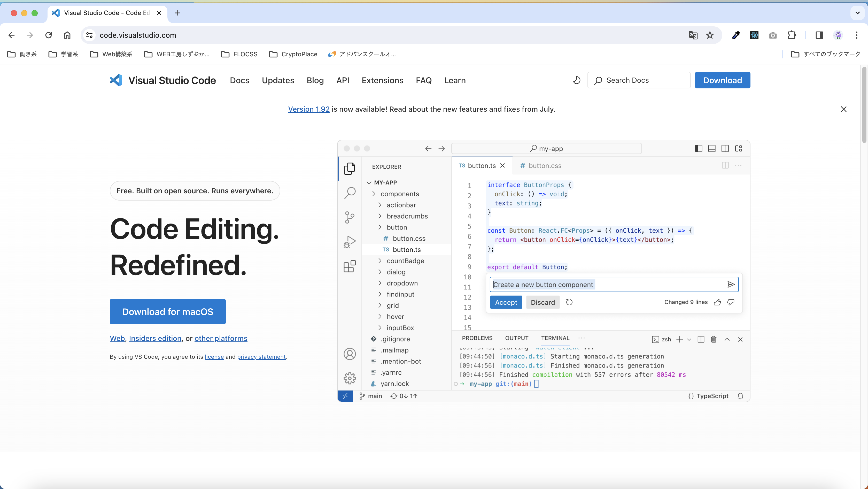868x489 pixels.
Task: Open the terminal launch profile dropdown arrow
Action: 689,340
